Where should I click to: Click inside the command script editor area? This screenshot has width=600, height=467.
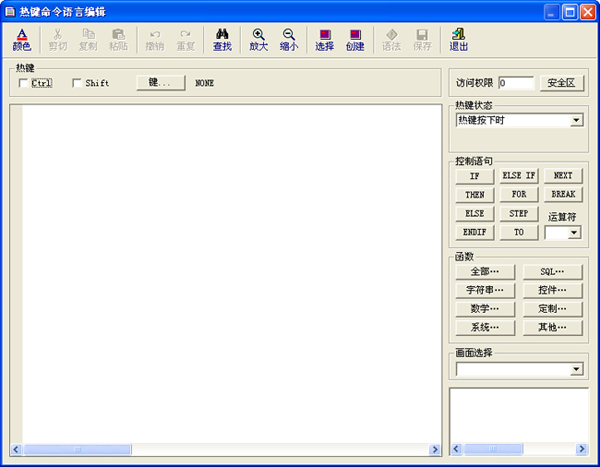[232, 274]
